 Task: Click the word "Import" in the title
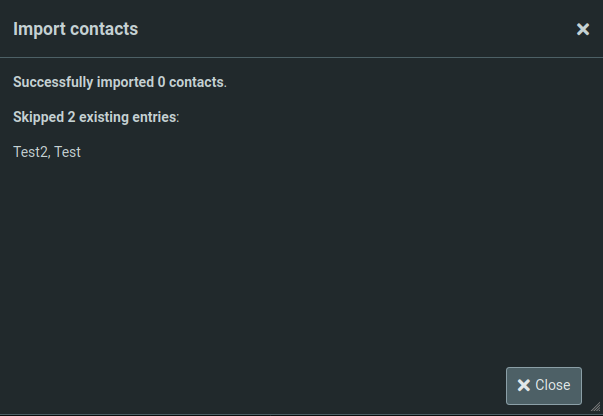coord(39,29)
